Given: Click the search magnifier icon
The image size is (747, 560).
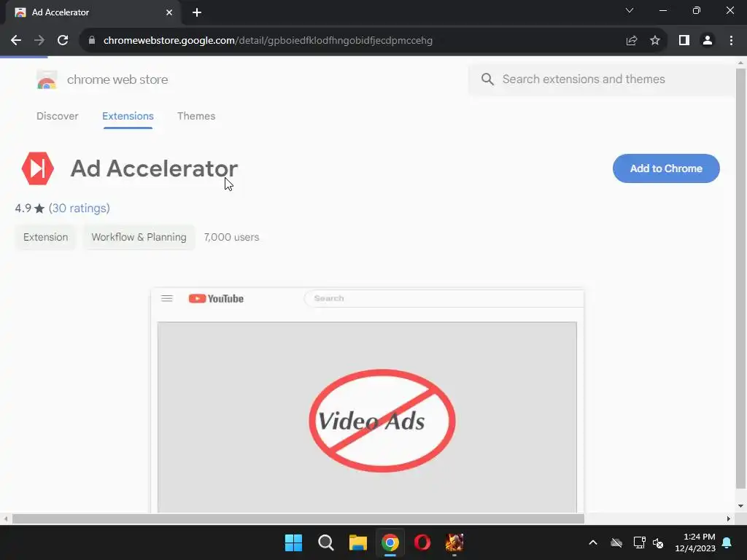Looking at the screenshot, I should coord(487,79).
